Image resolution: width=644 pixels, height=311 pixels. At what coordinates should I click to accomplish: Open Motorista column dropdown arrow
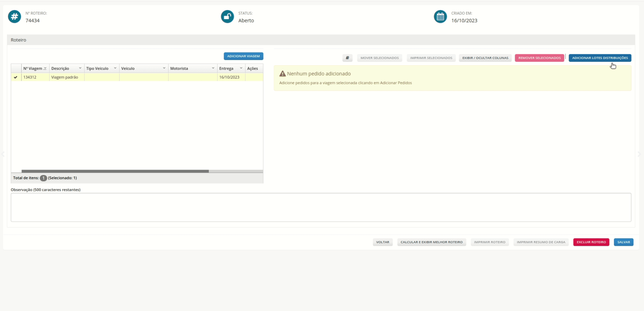click(x=213, y=68)
